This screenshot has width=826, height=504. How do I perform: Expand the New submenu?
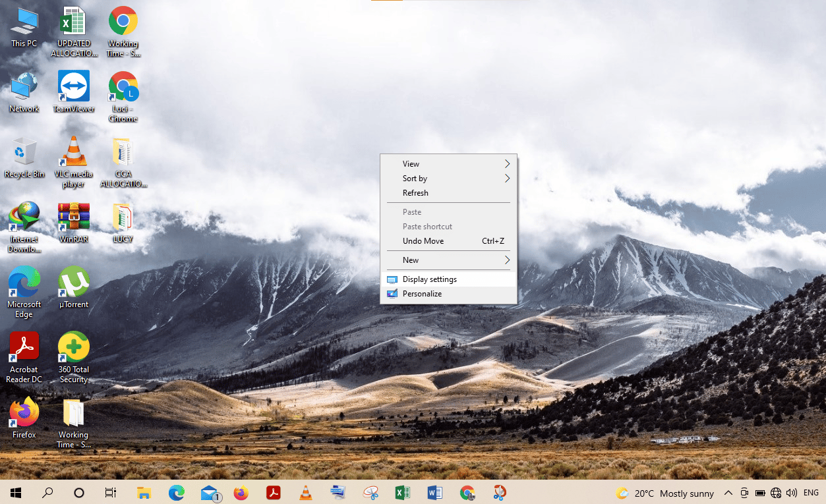pos(448,260)
